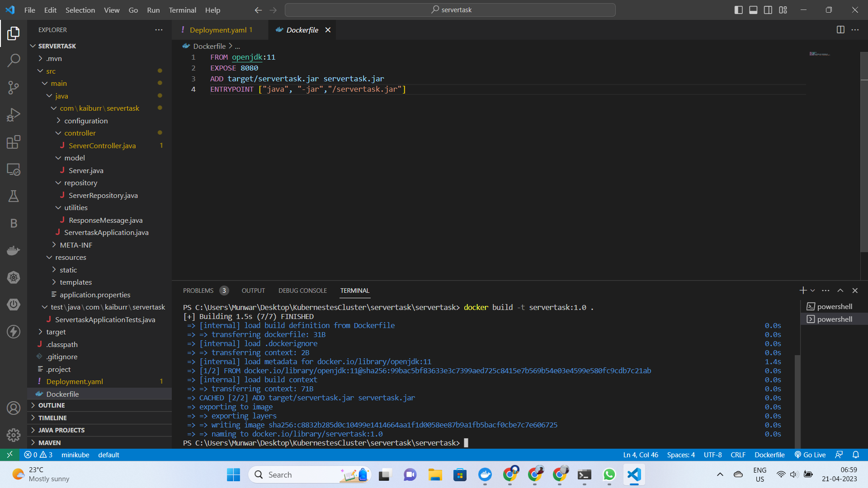Open the Extensions view
Viewport: 868px width, 488px height.
coord(14,142)
